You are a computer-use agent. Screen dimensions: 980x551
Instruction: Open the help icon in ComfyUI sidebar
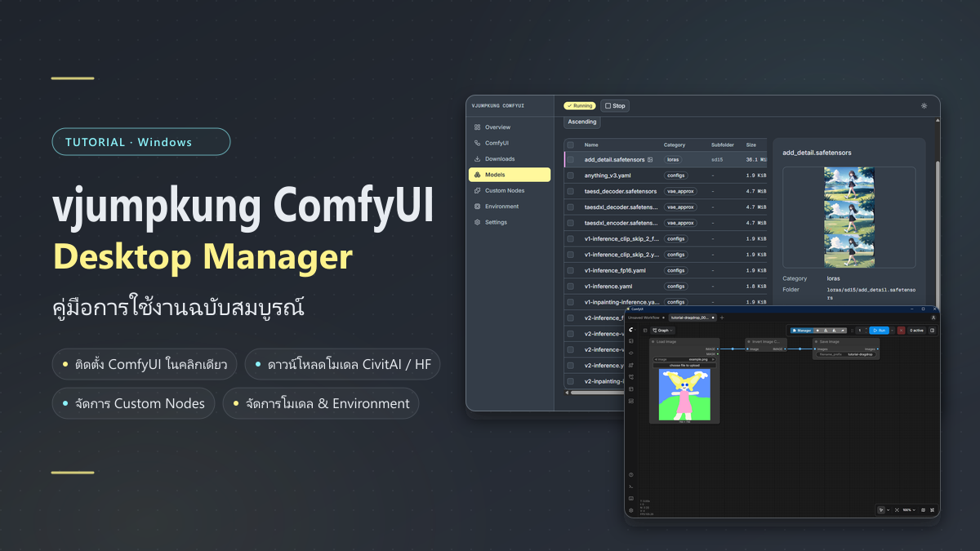631,474
